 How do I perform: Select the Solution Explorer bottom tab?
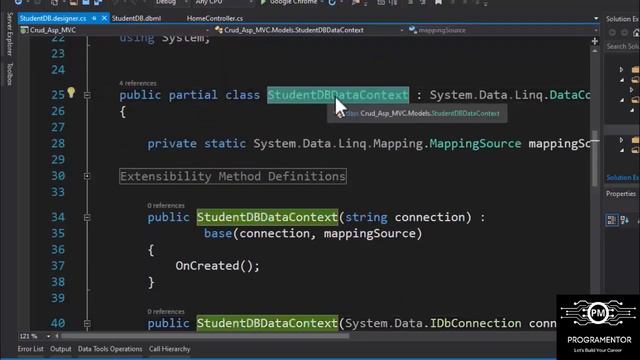(x=622, y=178)
